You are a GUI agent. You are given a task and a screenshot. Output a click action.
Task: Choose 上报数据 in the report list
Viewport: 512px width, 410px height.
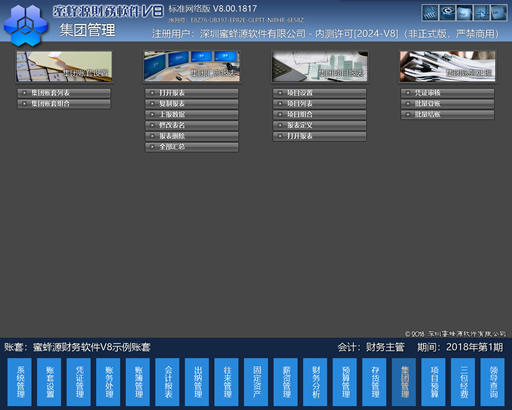coord(192,115)
